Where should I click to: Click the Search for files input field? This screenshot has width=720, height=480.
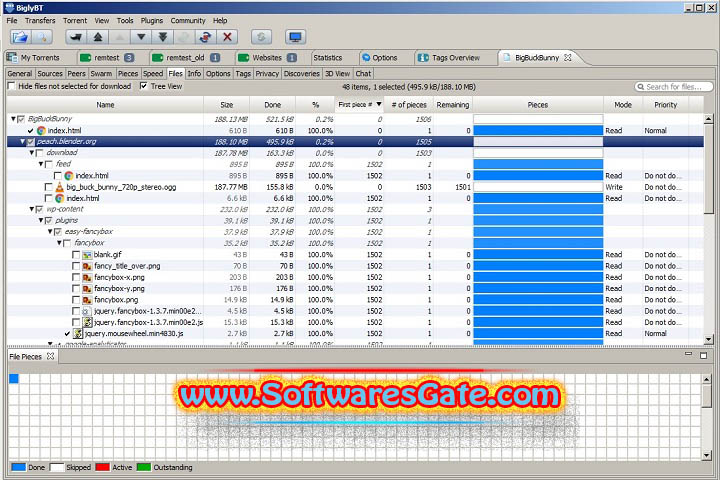point(674,87)
